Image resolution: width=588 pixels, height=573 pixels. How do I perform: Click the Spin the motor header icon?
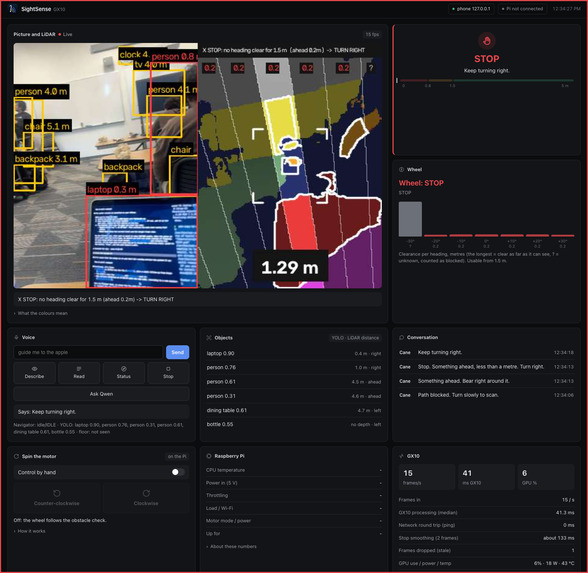pyautogui.click(x=16, y=456)
